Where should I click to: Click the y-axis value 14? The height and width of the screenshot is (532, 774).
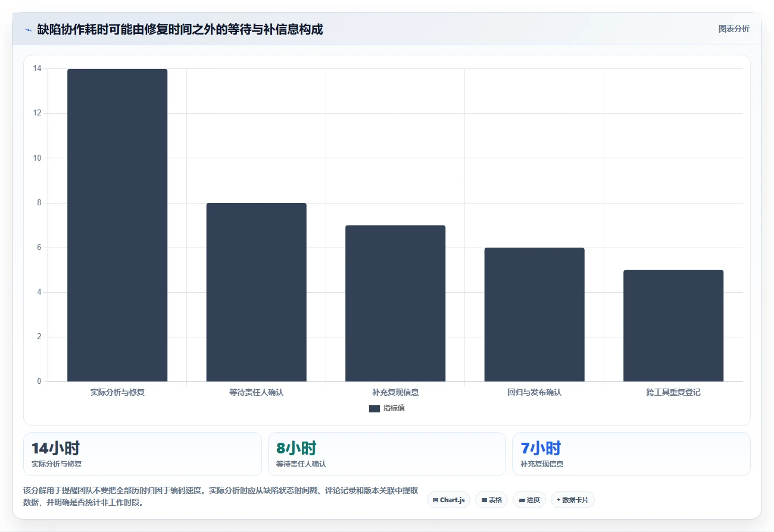click(37, 68)
